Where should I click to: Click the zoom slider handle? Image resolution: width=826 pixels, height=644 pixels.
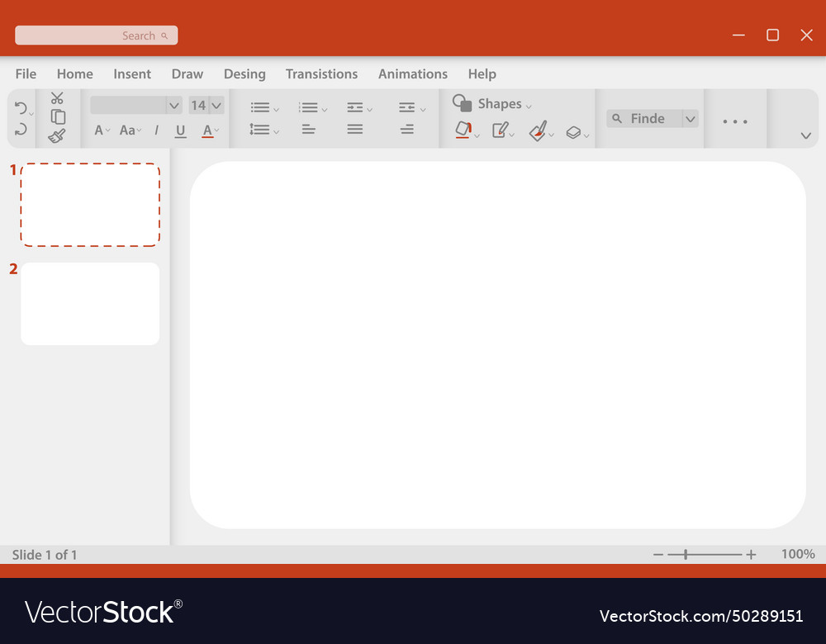[x=686, y=555]
